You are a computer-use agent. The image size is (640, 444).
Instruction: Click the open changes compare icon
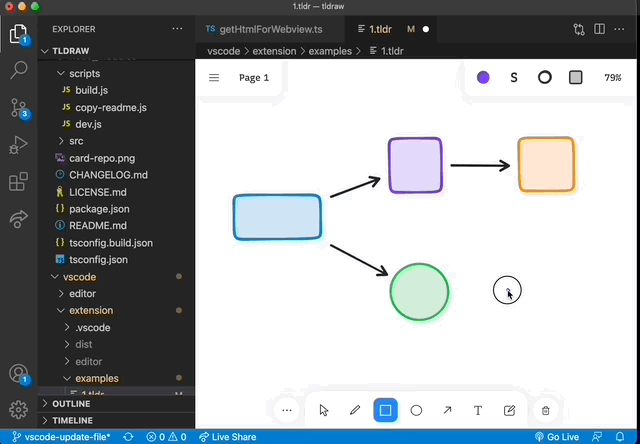(x=579, y=29)
